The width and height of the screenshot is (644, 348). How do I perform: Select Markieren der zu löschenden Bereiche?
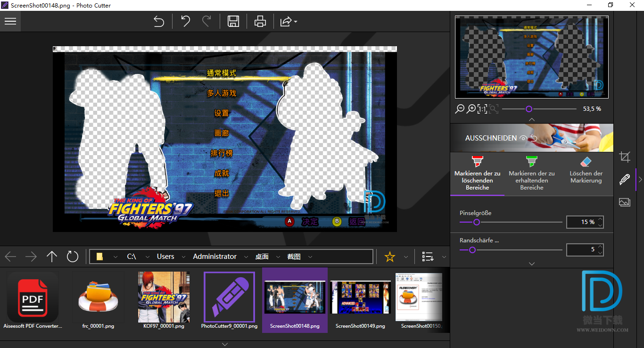(x=478, y=174)
